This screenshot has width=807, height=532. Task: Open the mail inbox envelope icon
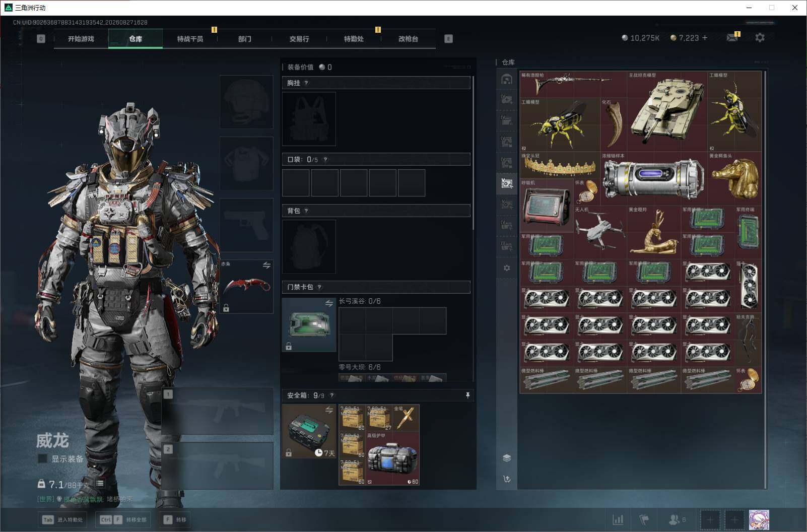tap(732, 38)
